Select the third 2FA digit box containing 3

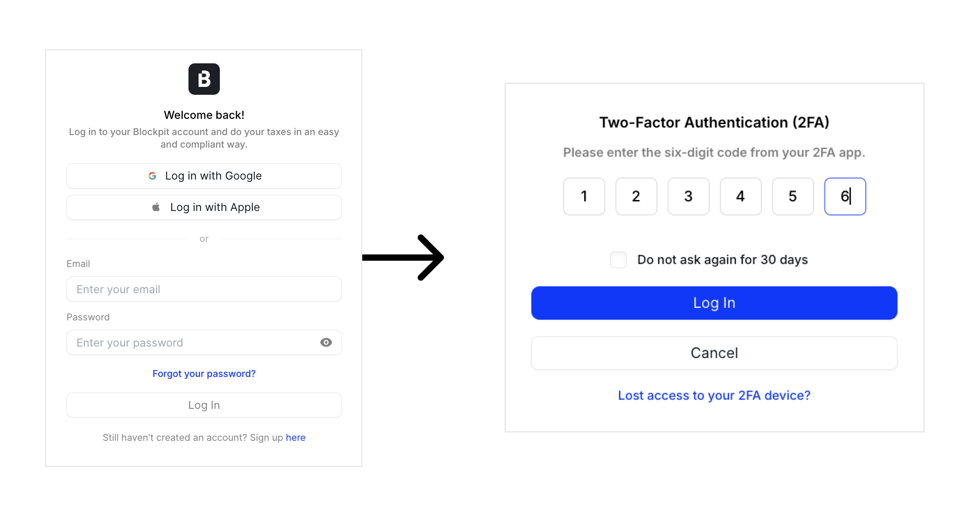[688, 196]
